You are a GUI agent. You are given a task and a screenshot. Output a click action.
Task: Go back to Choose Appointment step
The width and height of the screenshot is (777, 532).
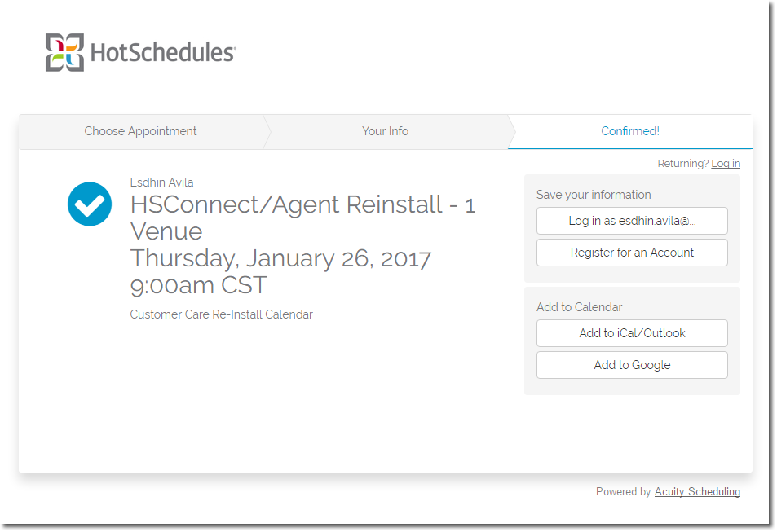[x=140, y=131]
